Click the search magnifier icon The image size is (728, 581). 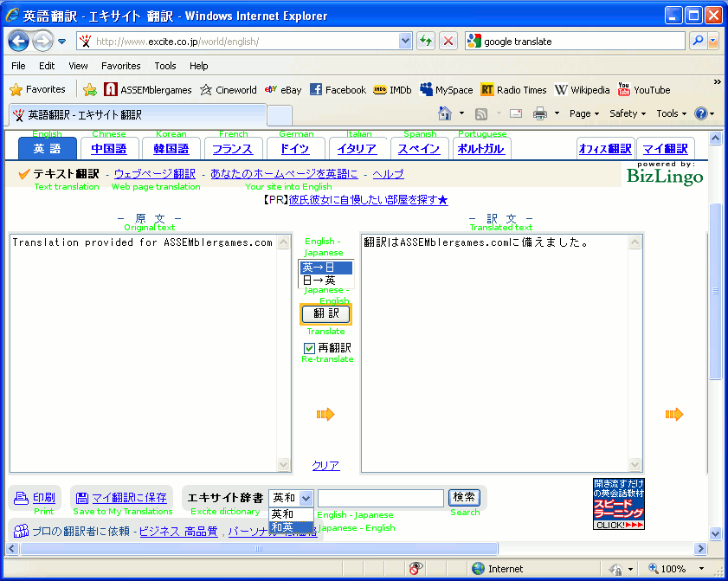pyautogui.click(x=698, y=41)
